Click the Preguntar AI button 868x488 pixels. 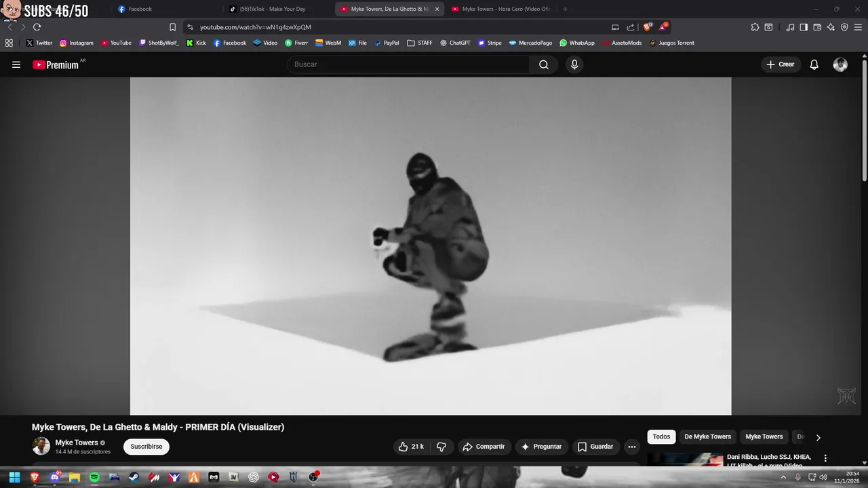point(542,447)
